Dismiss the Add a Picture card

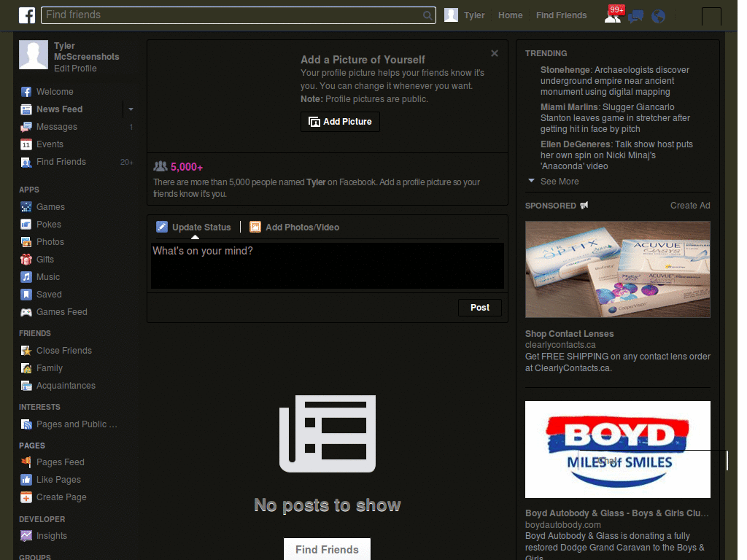pyautogui.click(x=495, y=53)
